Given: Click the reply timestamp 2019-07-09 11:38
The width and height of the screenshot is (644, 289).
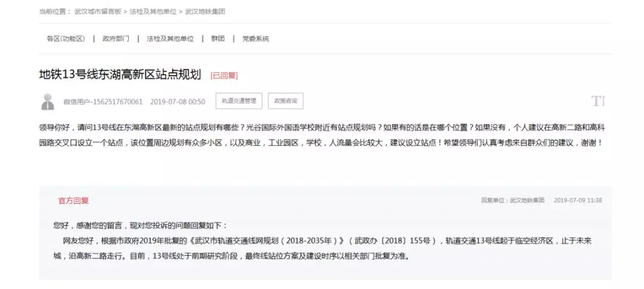Looking at the screenshot, I should tap(577, 201).
